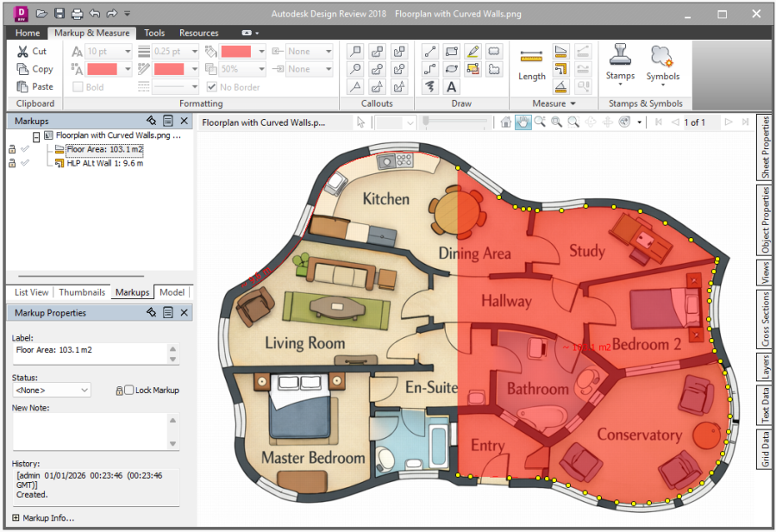The width and height of the screenshot is (776, 532).
Task: Switch to the Tools ribbon tab
Action: 154,33
